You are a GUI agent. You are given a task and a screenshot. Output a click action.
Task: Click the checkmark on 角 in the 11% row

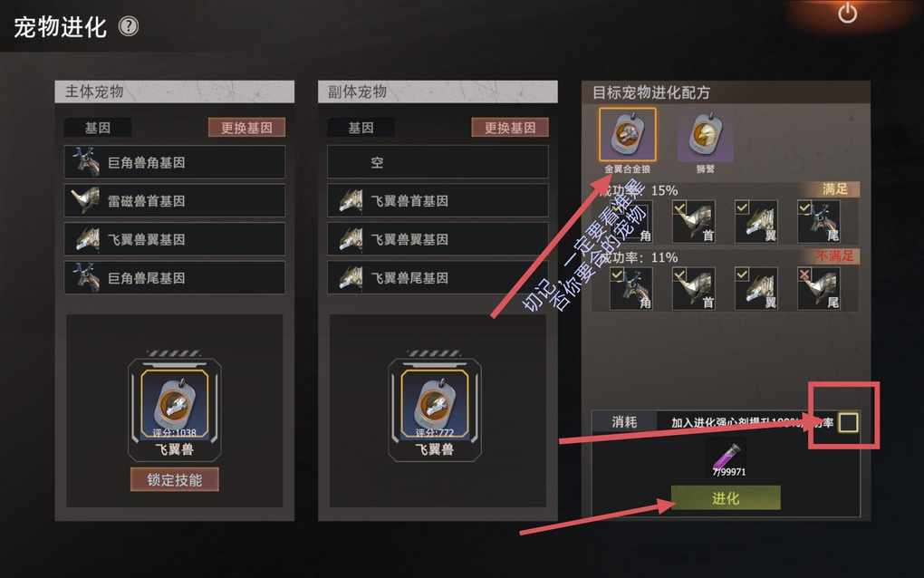617,274
